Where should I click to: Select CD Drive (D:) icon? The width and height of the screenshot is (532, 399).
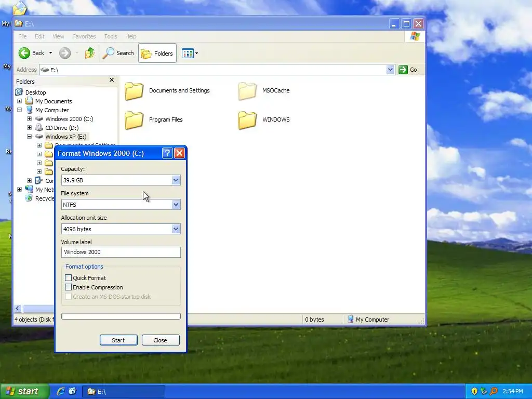(39, 128)
